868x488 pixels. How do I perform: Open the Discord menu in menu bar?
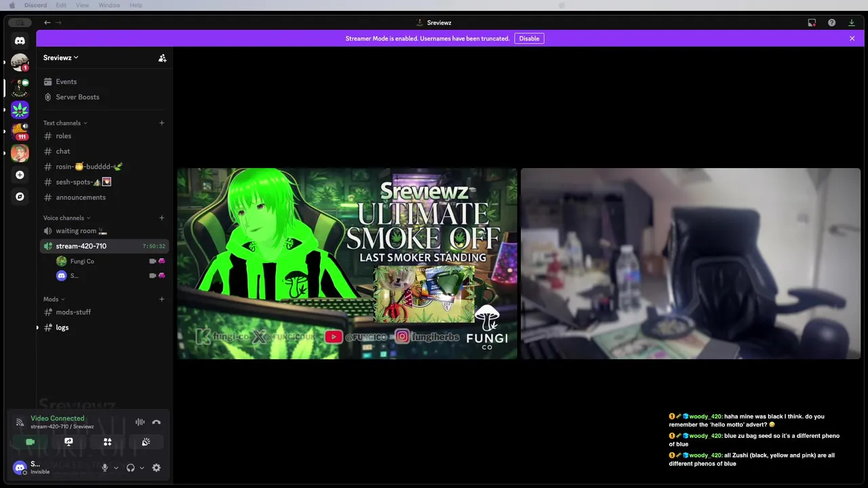pos(35,5)
